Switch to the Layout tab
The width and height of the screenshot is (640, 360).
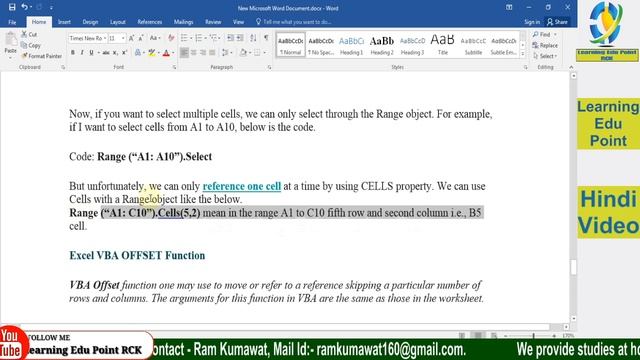118,22
